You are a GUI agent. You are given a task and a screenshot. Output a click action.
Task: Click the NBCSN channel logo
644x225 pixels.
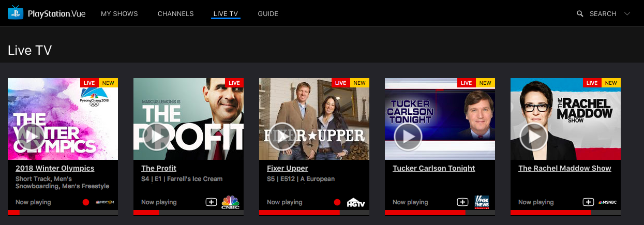103,202
